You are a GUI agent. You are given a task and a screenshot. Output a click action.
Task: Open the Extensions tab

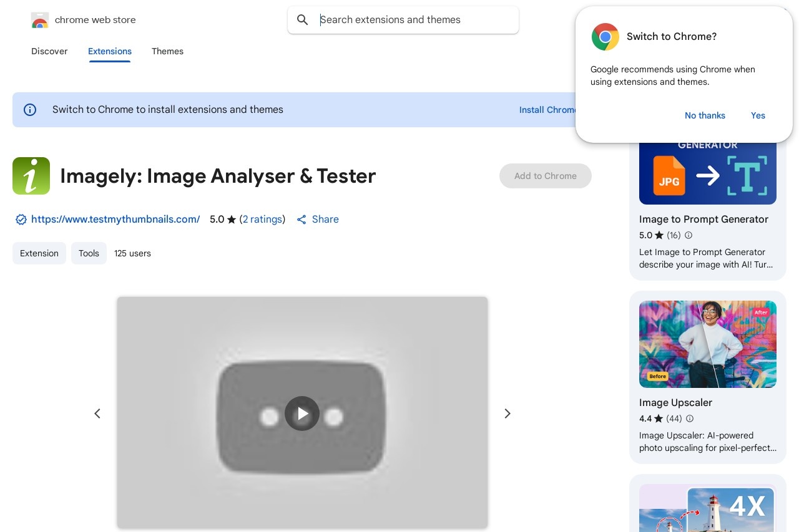pos(110,51)
